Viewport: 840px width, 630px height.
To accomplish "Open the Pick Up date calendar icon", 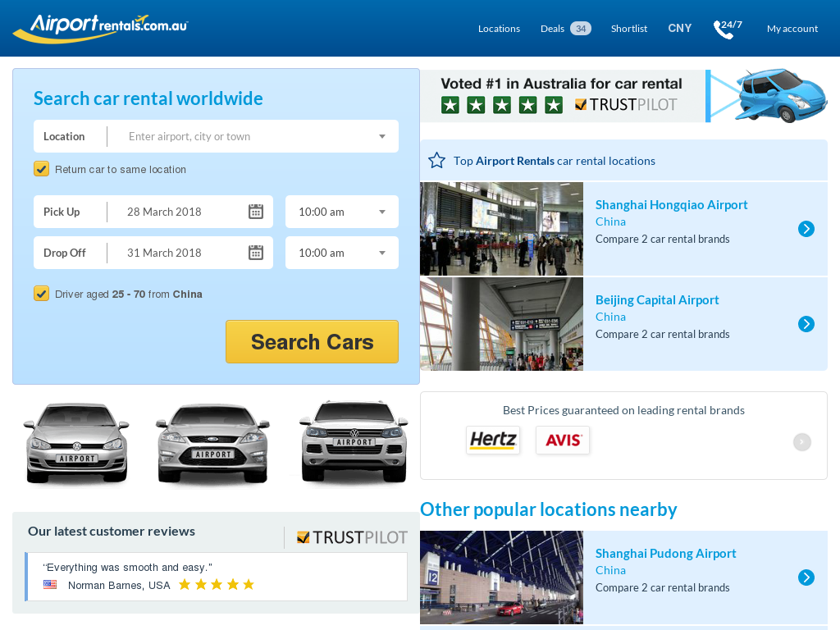I will (x=256, y=212).
